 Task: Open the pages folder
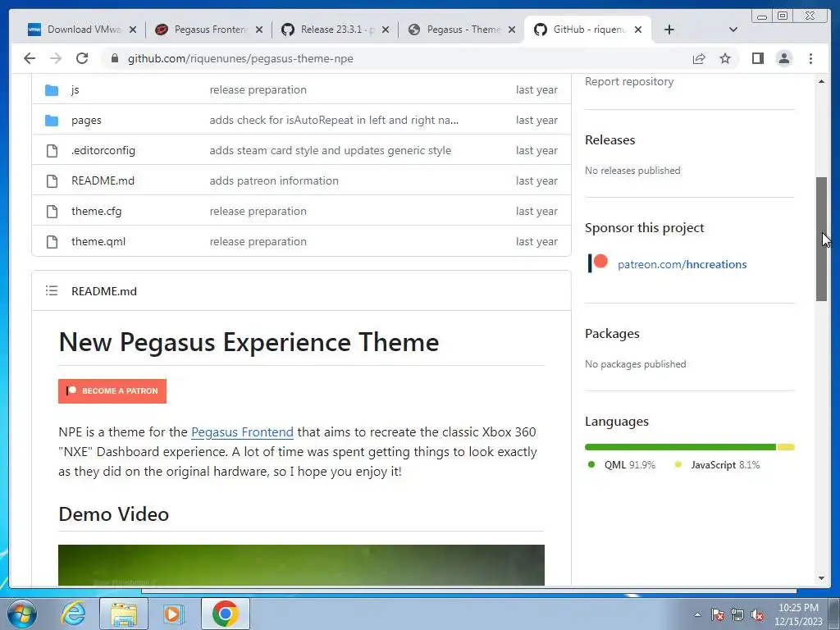[x=86, y=120]
